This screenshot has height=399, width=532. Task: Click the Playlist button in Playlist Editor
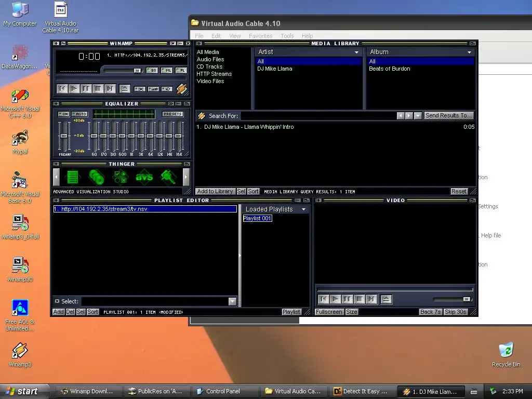(291, 312)
